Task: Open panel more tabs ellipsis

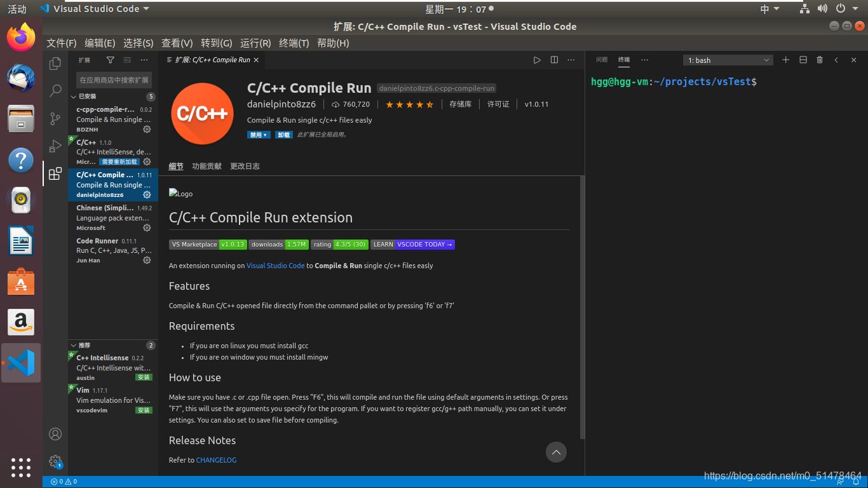Action: [x=644, y=60]
